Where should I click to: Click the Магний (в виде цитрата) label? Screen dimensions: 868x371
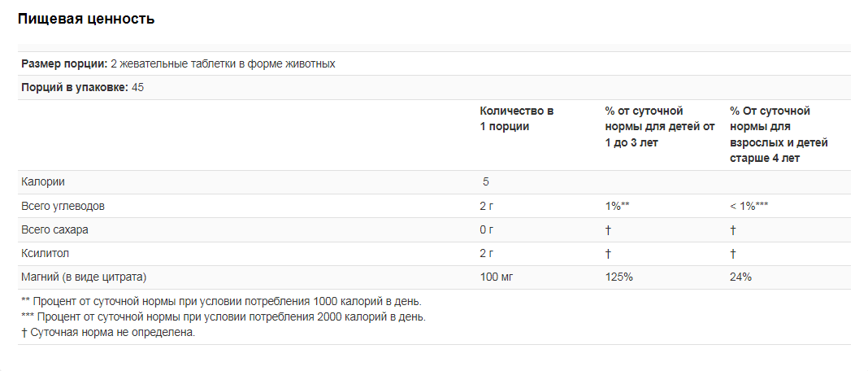click(84, 277)
